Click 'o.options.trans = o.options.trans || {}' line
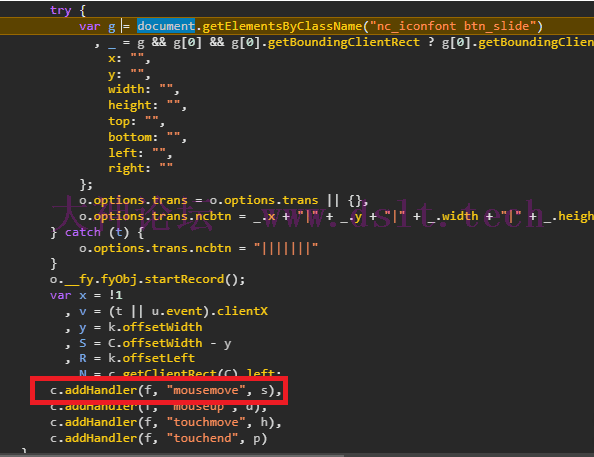Image resolution: width=594 pixels, height=457 pixels. pos(224,200)
